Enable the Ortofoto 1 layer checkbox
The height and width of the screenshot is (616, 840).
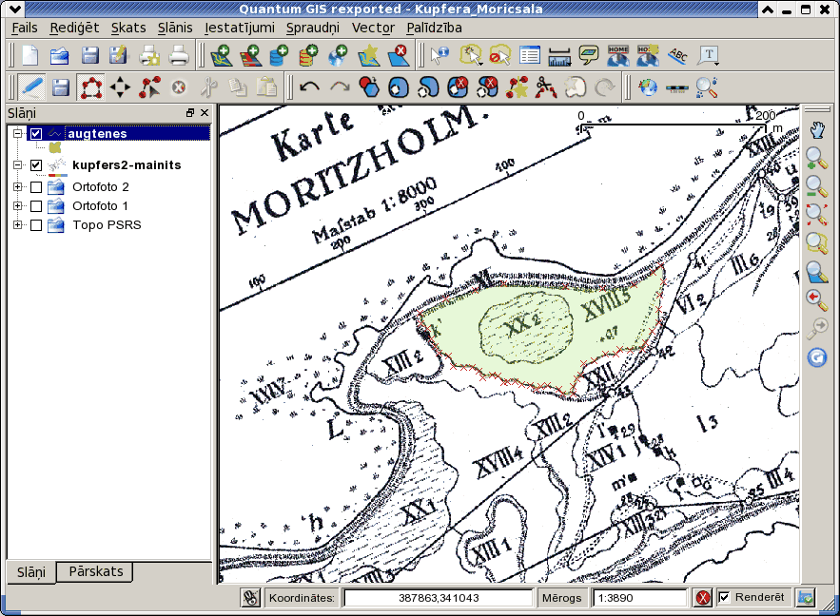point(36,206)
